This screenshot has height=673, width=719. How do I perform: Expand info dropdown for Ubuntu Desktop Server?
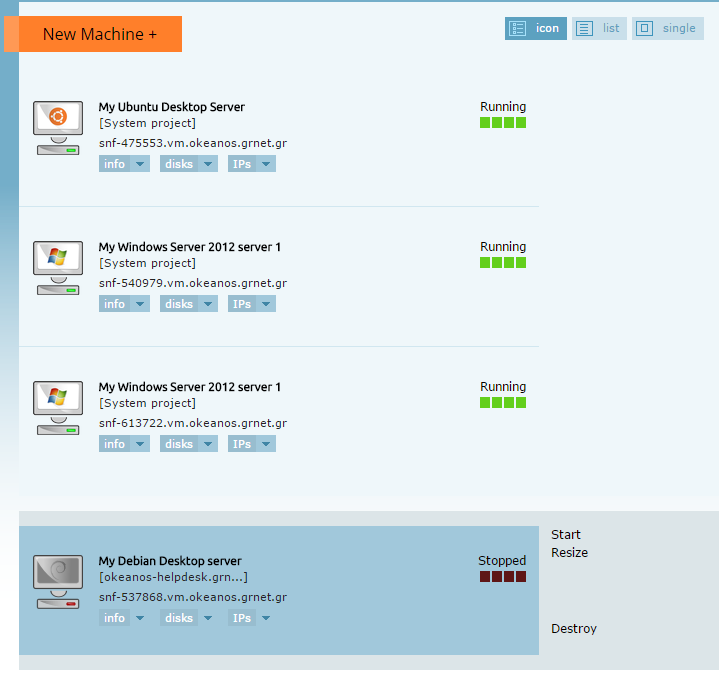[x=124, y=164]
